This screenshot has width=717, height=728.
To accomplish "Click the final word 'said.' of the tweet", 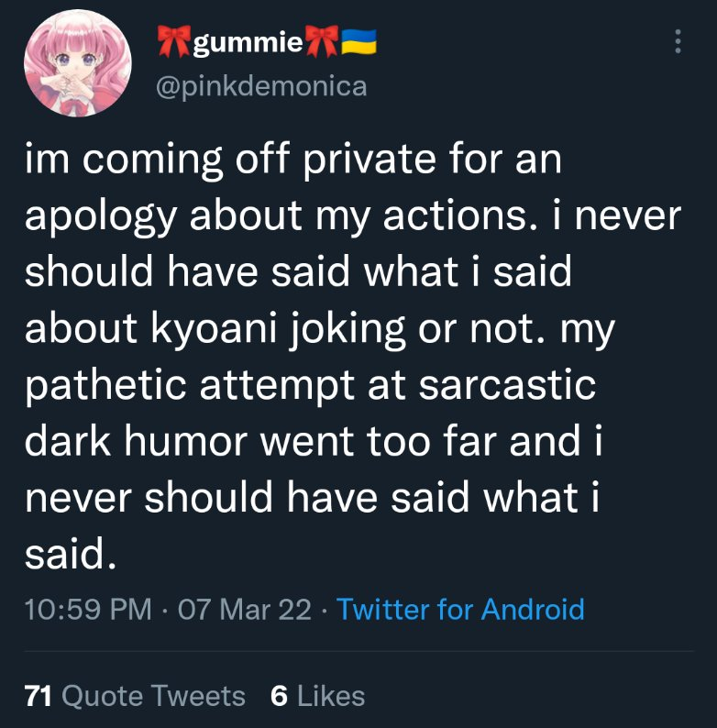I will click(x=72, y=556).
